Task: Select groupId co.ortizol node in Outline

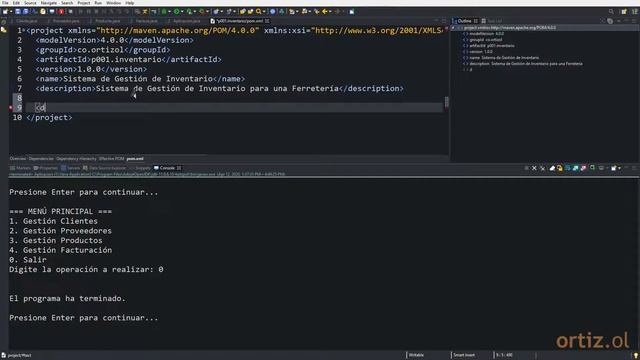Action: click(x=483, y=40)
